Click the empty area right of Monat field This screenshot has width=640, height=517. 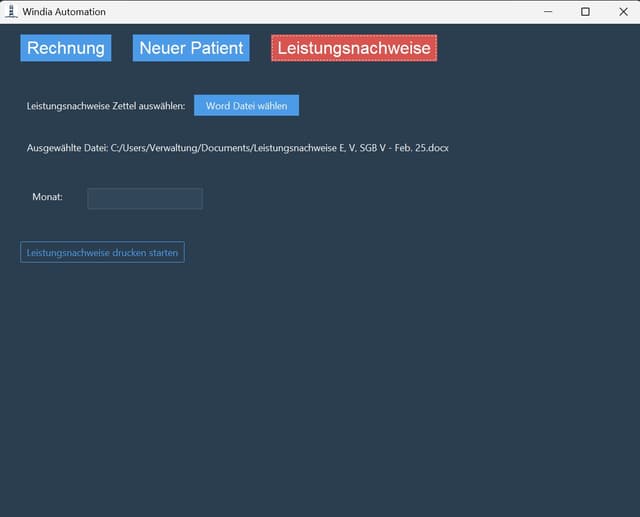pos(400,199)
